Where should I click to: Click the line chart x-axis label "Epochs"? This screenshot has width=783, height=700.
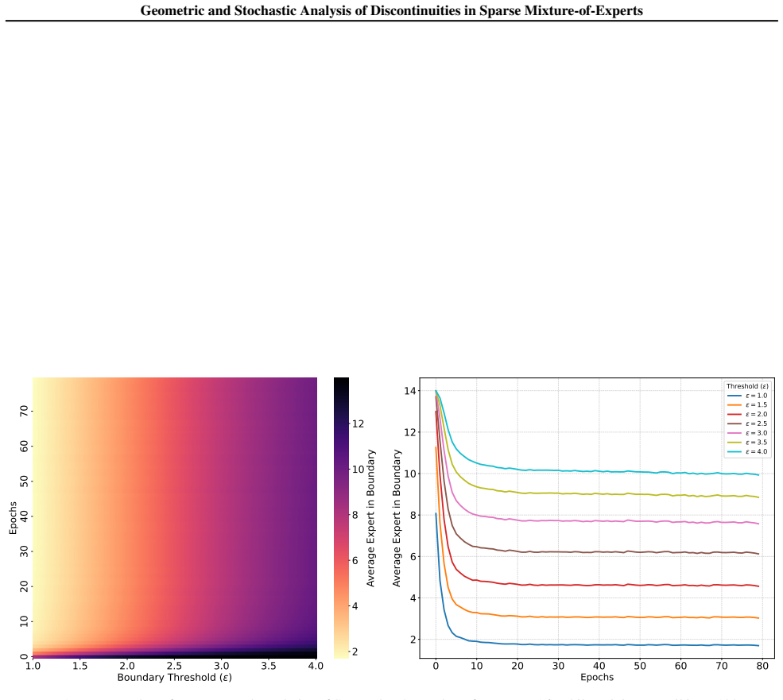(597, 678)
